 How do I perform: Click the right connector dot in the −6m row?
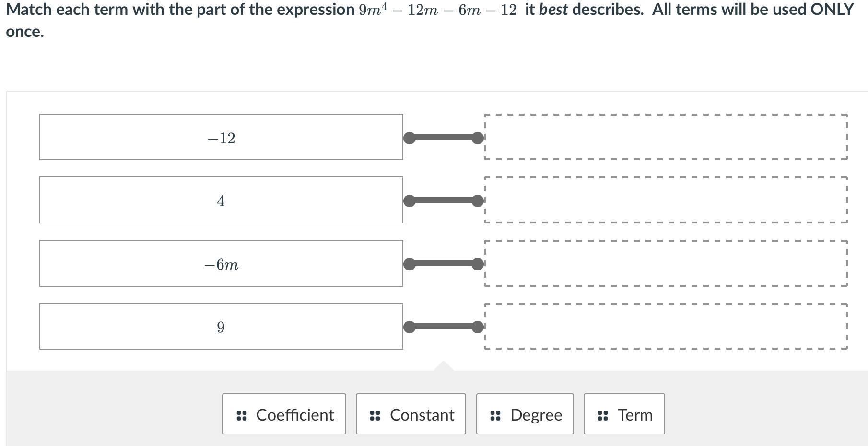pos(478,264)
